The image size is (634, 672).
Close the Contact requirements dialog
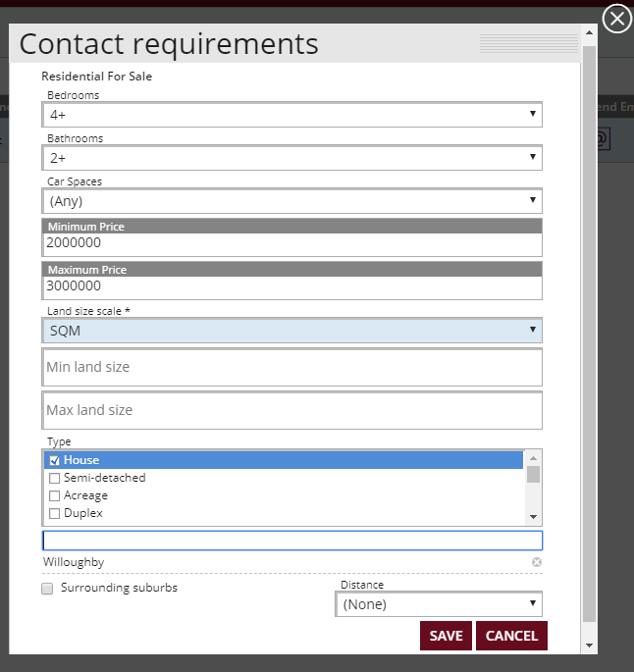click(616, 19)
